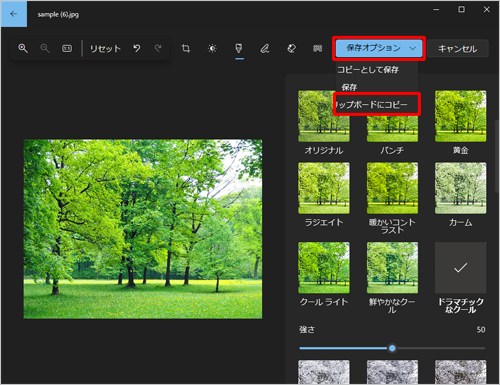Click the forest photo preview

[x=143, y=229]
